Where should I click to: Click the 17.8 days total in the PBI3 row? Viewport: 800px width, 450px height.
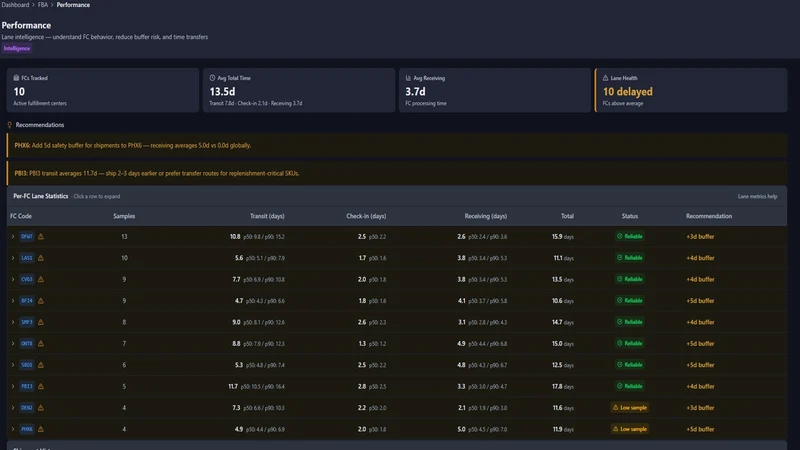coord(563,387)
